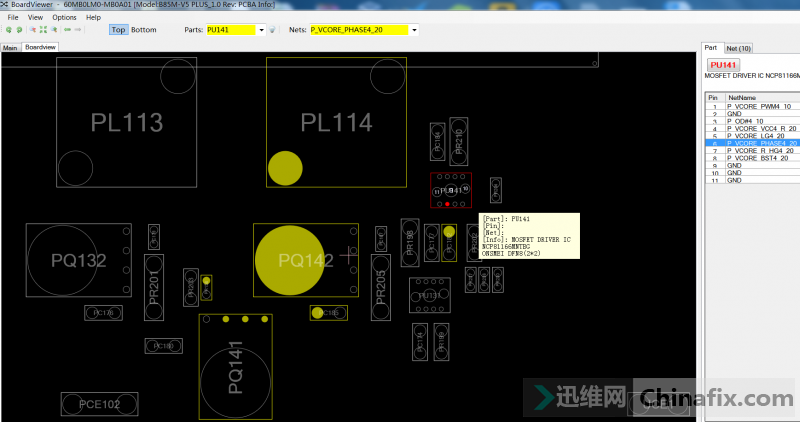The width and height of the screenshot is (800, 422).
Task: Click the red PU141 part button
Action: click(723, 64)
